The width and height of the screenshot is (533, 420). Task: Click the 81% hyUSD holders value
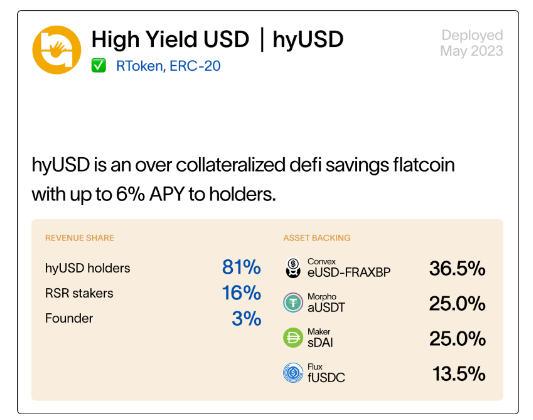point(241,267)
